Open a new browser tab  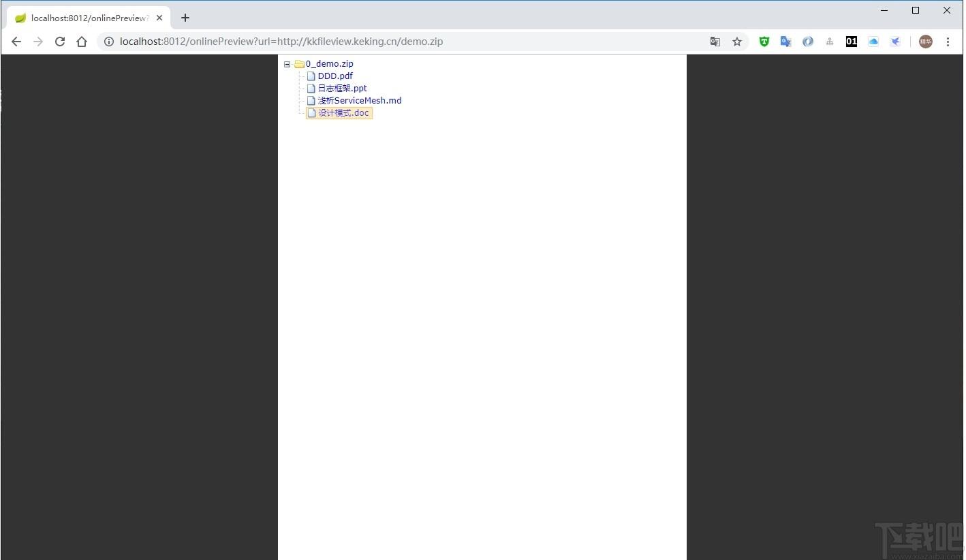coord(185,18)
